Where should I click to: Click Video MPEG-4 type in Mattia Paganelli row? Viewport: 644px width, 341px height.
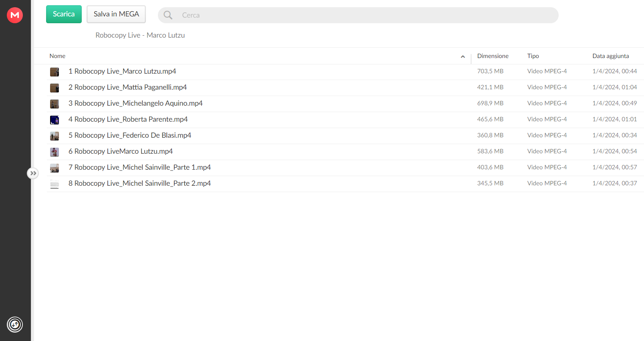[547, 87]
